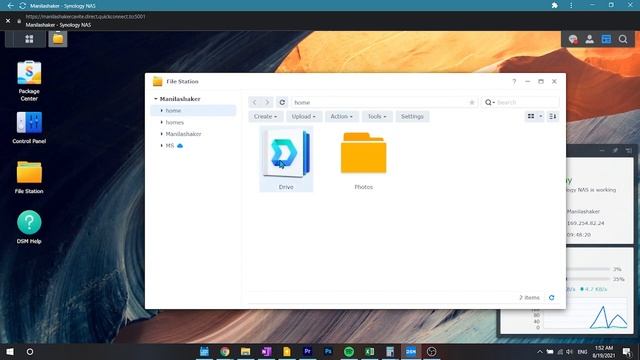Viewport: 640px width, 360px height.
Task: Minimize the widget panel
Action: pos(602,151)
